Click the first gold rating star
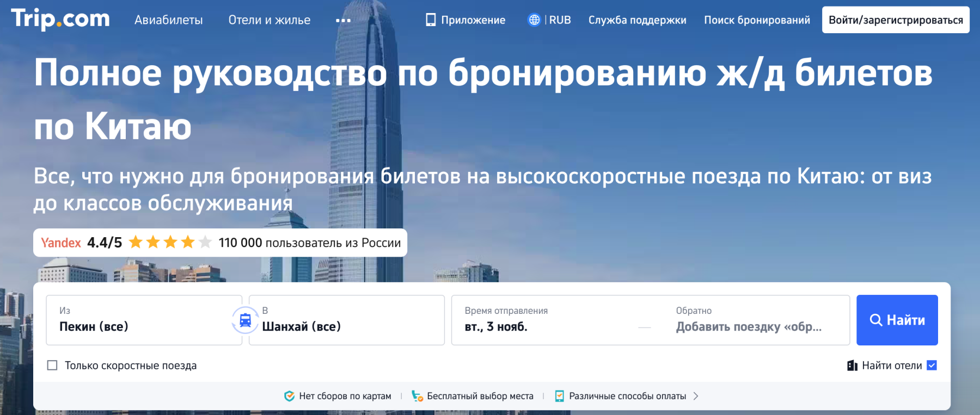The height and width of the screenshot is (415, 980). (x=136, y=242)
